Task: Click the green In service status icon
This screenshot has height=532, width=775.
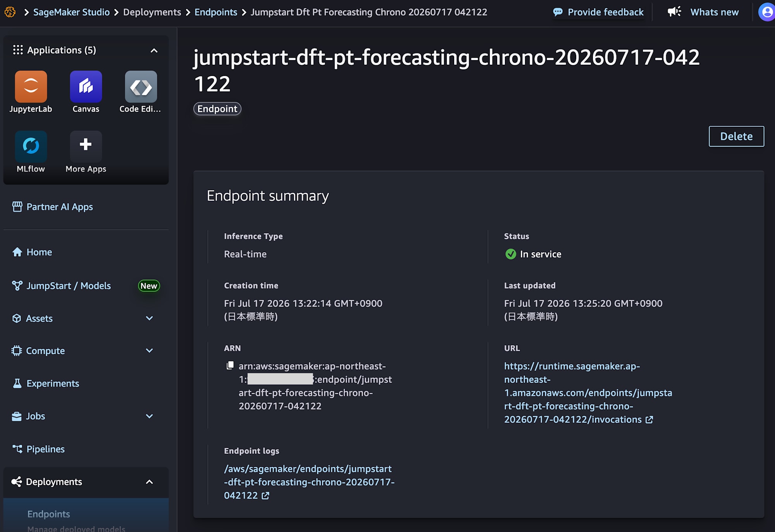Action: pos(511,254)
